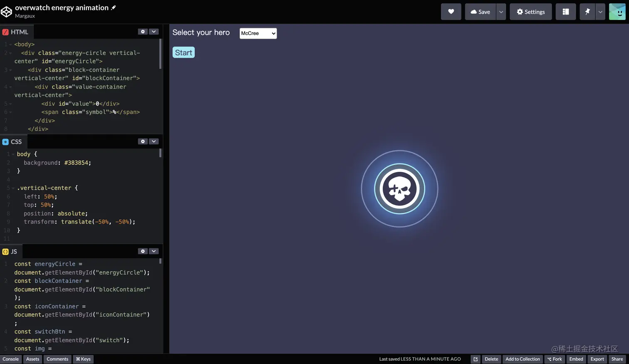
Task: Pin this pen with pushpin icon
Action: 587,12
